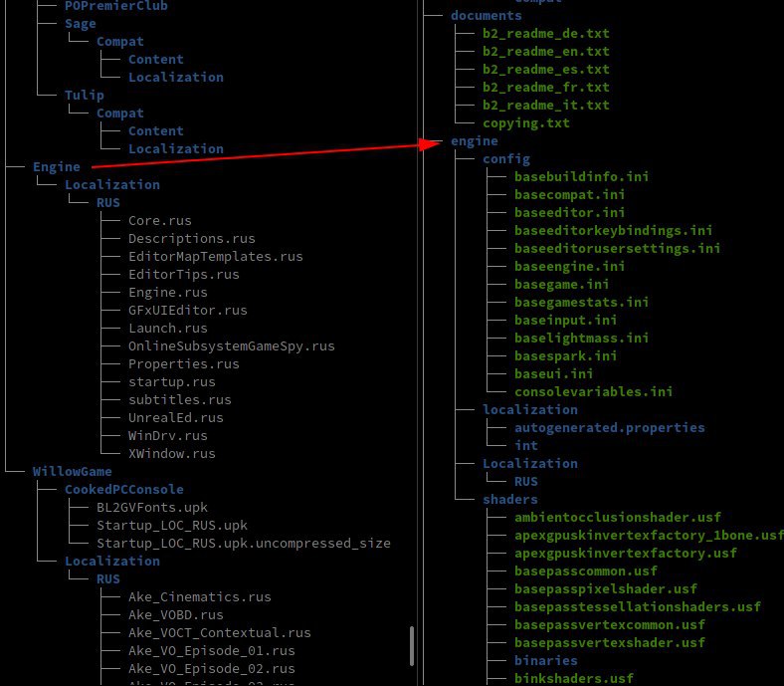
Task: Click baseeditorkeybindings.ini file
Action: [x=613, y=231]
